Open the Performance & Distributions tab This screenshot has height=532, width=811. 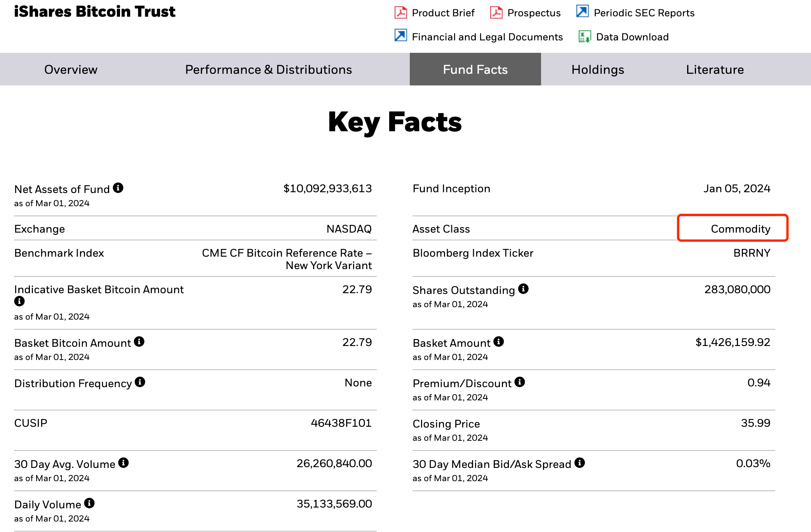tap(268, 70)
